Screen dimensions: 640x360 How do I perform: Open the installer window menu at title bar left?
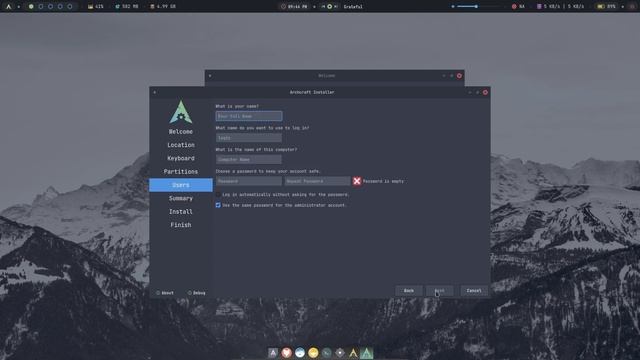(x=155, y=92)
